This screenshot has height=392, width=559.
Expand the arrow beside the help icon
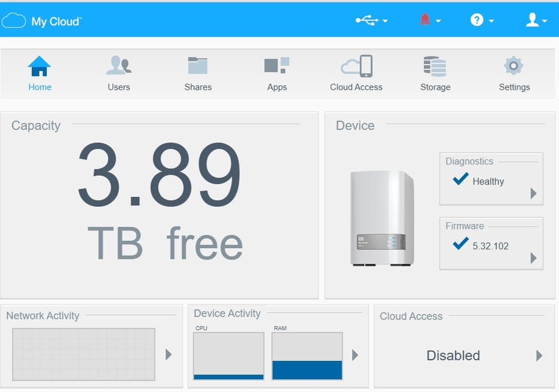tap(491, 21)
